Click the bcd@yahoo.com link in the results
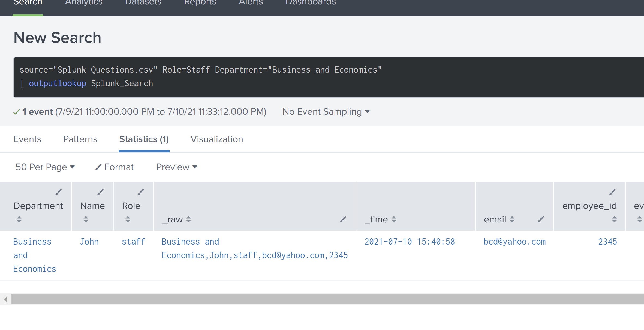Image resolution: width=644 pixels, height=330 pixels. [515, 242]
